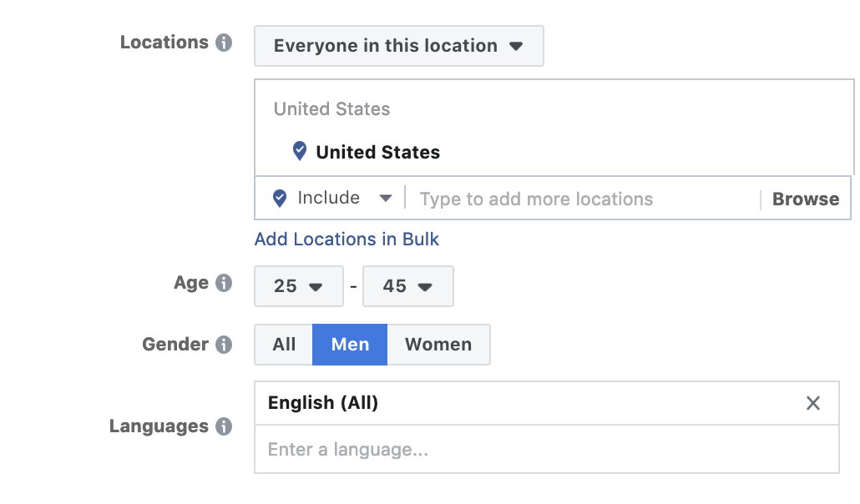Select the Women gender option
This screenshot has width=860, height=504.
438,345
